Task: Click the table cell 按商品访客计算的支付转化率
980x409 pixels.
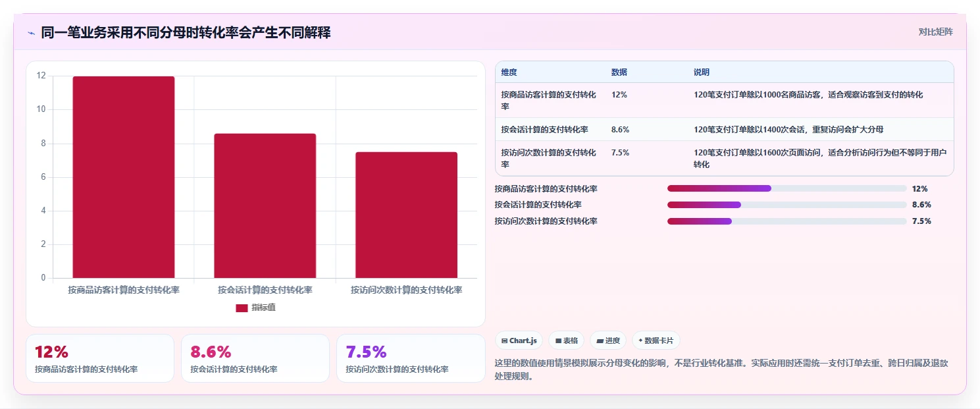Action: [x=549, y=100]
